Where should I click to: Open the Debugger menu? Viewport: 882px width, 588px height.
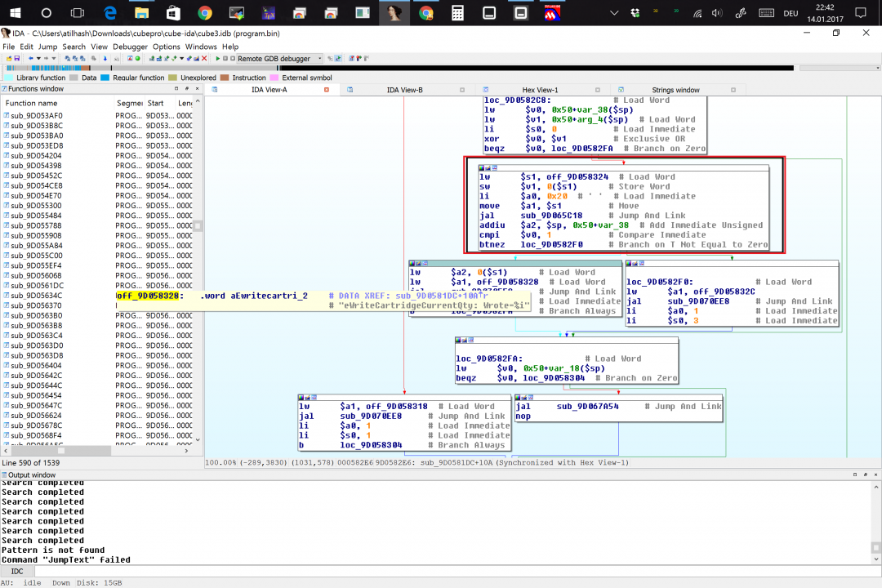130,47
